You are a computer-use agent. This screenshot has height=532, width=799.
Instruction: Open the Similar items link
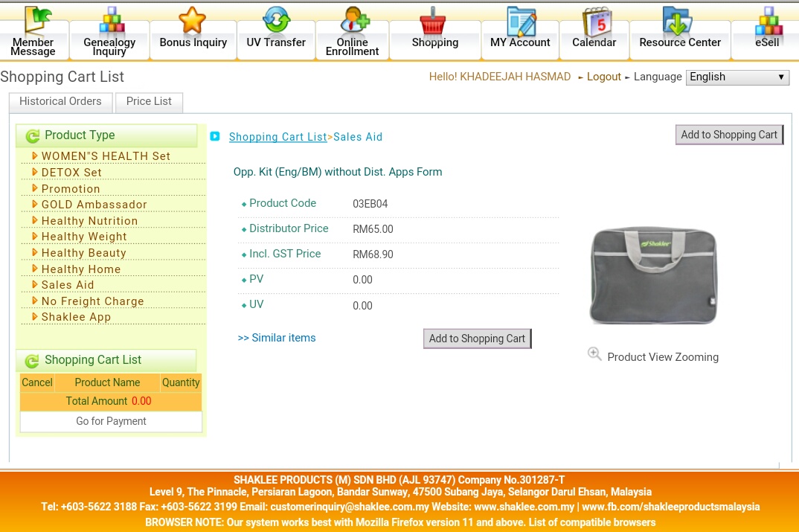277,338
